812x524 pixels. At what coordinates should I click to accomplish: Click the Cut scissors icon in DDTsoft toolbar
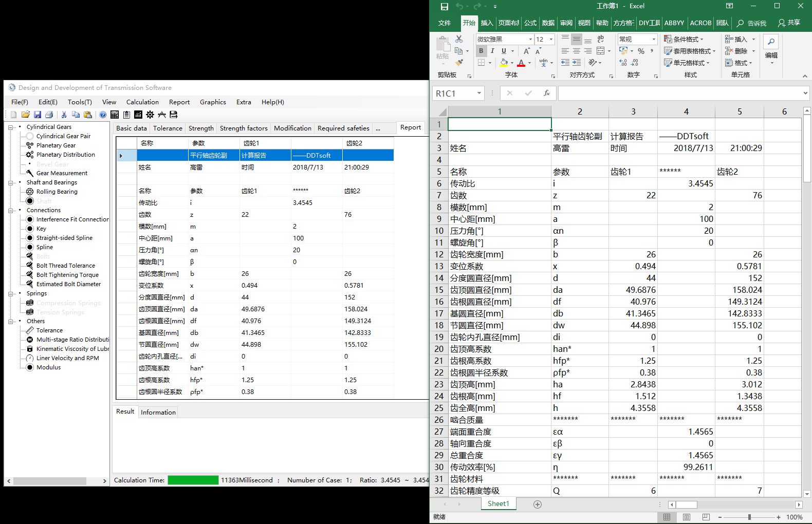tap(64, 115)
